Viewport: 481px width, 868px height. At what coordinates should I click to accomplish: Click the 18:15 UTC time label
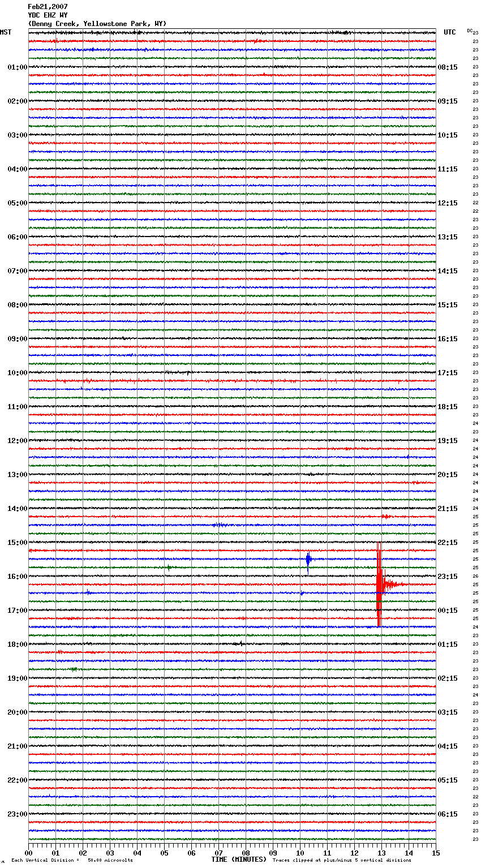[448, 407]
